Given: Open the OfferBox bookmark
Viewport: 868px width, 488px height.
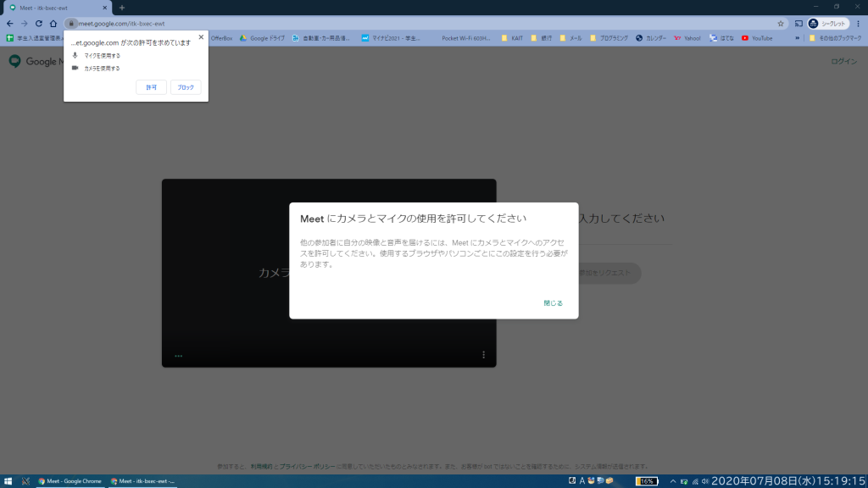Looking at the screenshot, I should [x=221, y=38].
